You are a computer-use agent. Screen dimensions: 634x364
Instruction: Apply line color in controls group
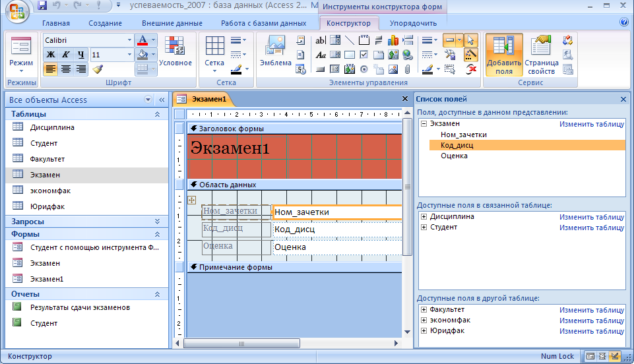click(x=428, y=69)
